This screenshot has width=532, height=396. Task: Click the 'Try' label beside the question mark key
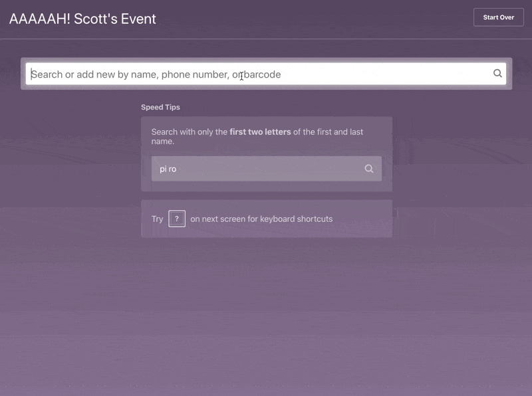[x=157, y=218]
